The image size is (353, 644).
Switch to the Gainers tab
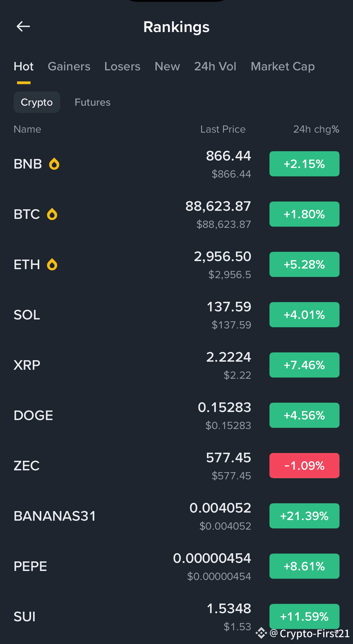pos(69,66)
